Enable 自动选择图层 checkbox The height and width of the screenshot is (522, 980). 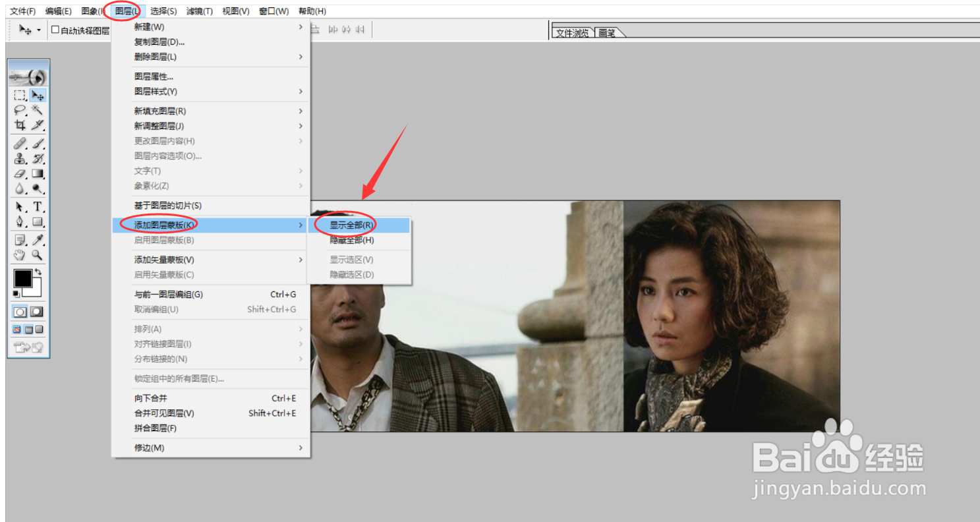coord(55,30)
